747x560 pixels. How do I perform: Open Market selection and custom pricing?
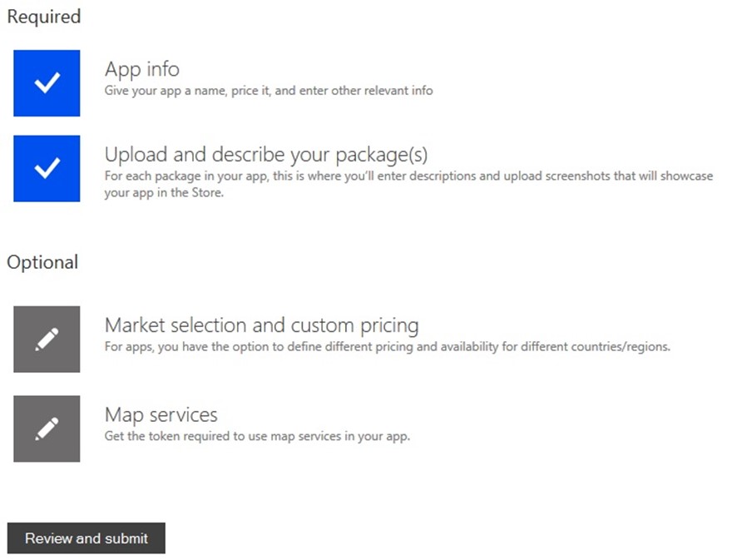[x=261, y=325]
